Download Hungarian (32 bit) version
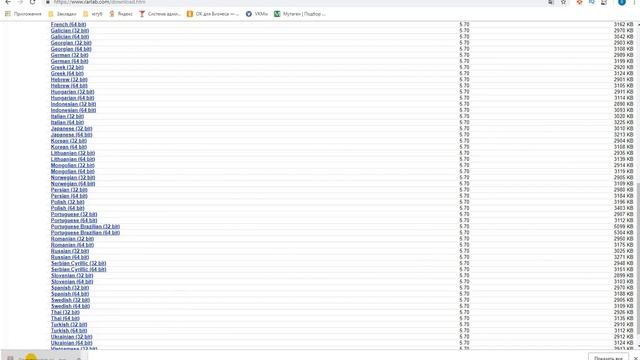640x360 pixels. (x=72, y=92)
